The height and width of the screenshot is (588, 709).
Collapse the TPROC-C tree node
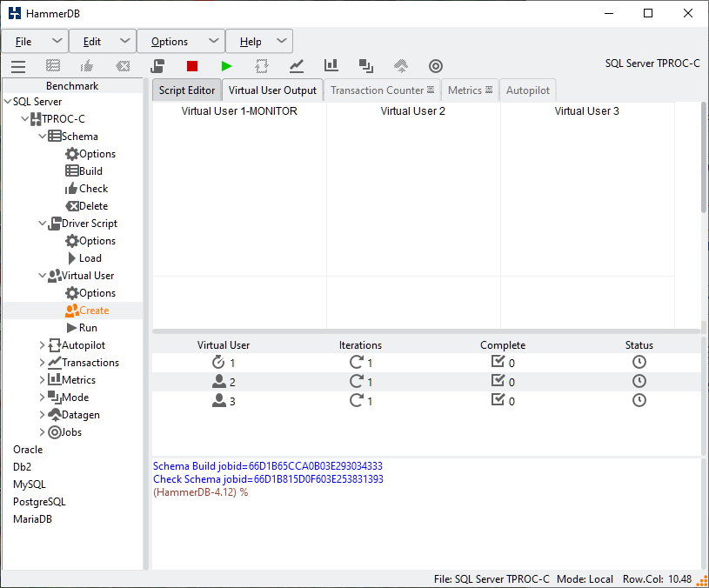(25, 119)
